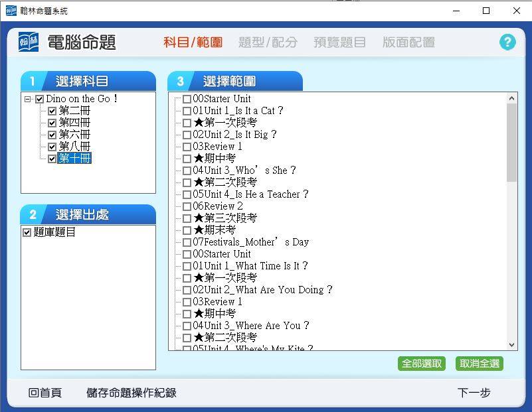The height and width of the screenshot is (412, 532).
Task: Switch to 預覽題目 step tab
Action: click(x=339, y=42)
